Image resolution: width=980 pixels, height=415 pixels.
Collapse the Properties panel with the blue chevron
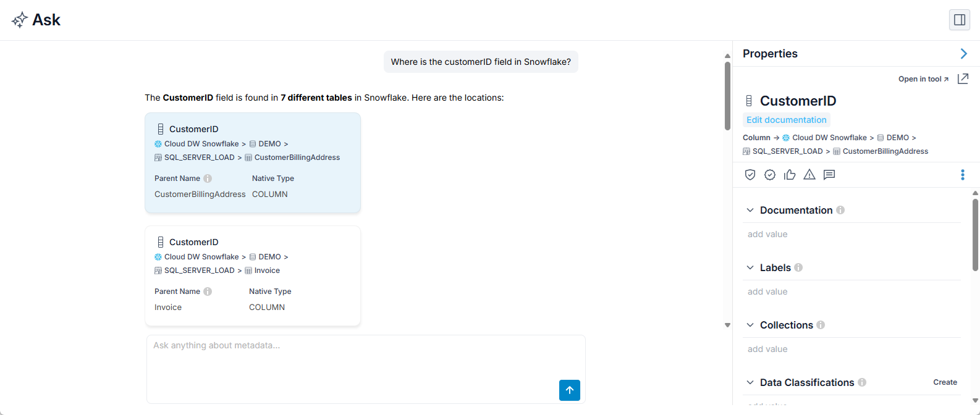(x=963, y=54)
